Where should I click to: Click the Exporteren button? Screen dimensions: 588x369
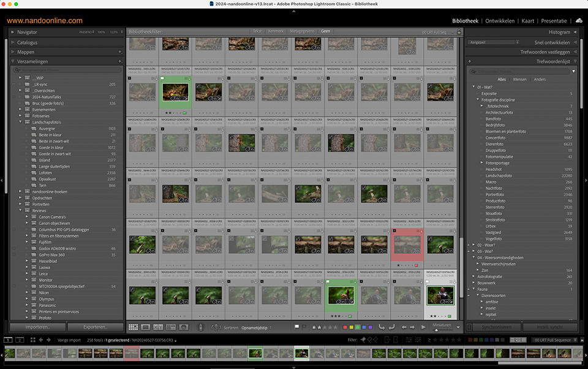(x=96, y=327)
